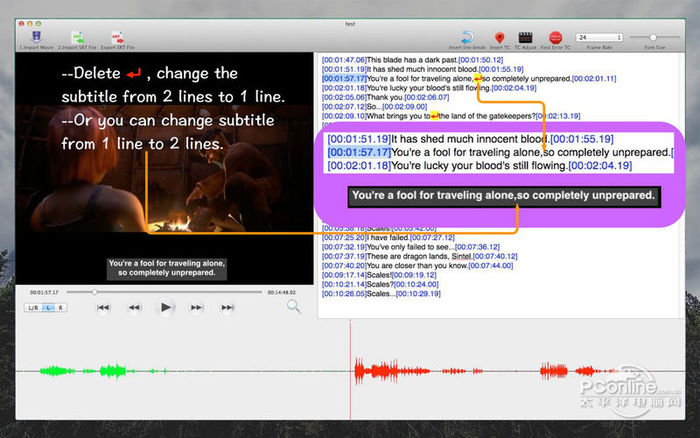
Task: Select the R audio channel
Action: point(60,308)
